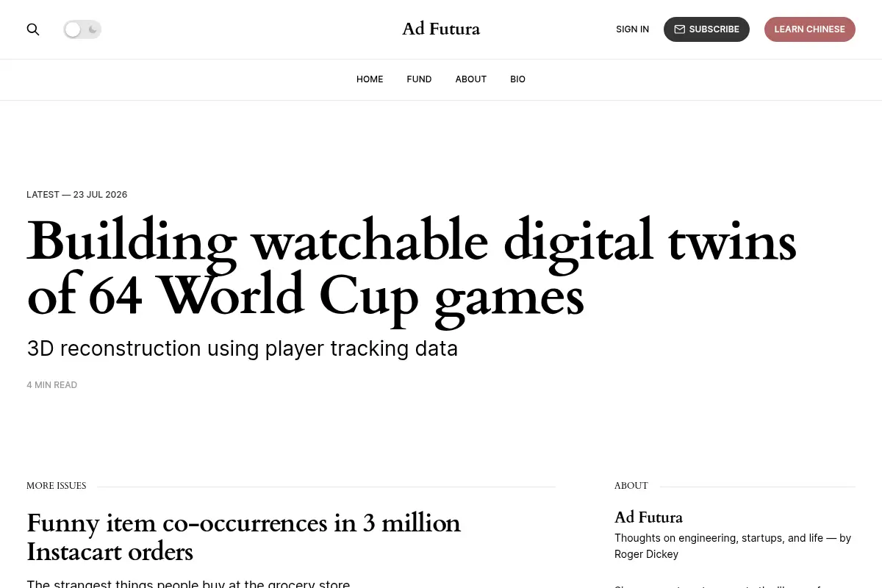
Task: Click the envelope icon in Subscribe button
Action: (679, 29)
